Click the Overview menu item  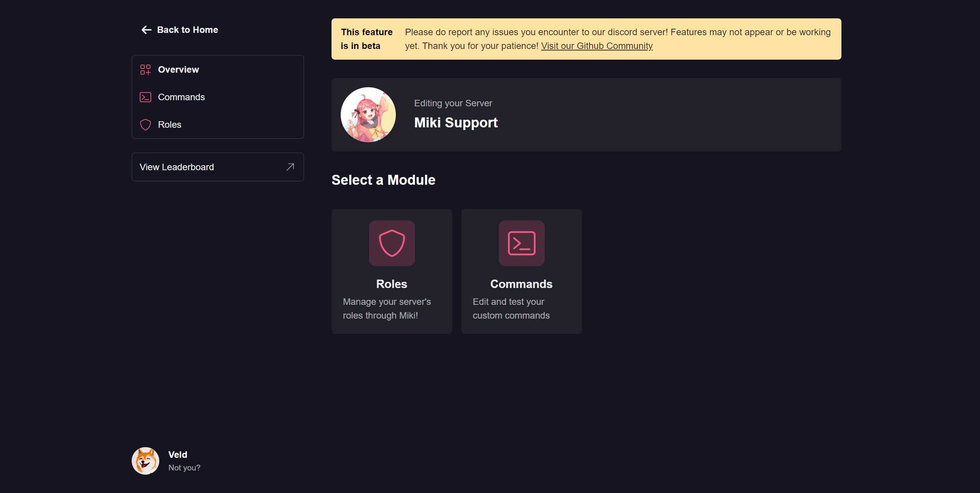point(179,69)
